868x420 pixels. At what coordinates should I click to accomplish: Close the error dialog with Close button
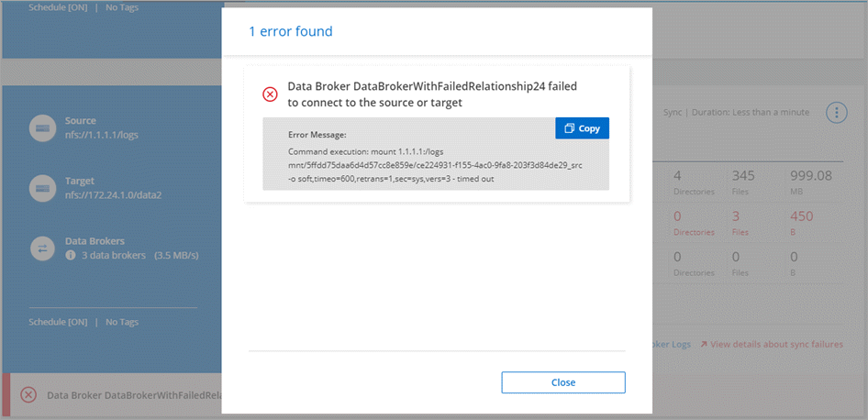click(x=563, y=382)
